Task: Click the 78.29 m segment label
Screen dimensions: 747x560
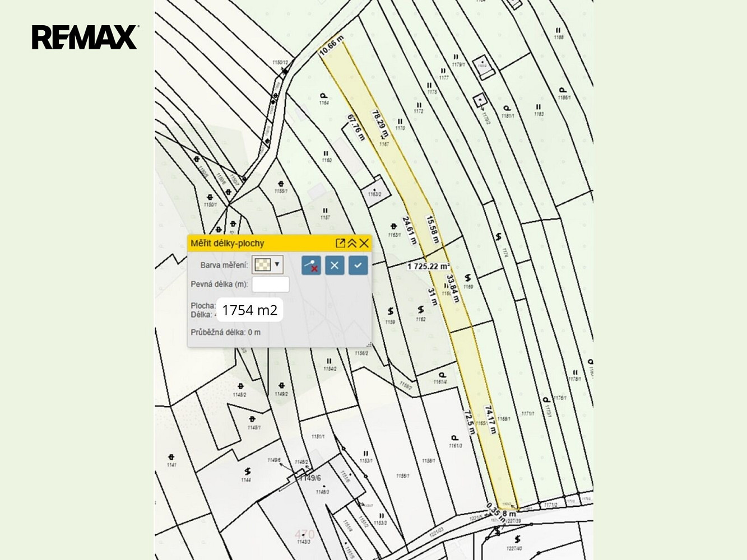Action: (381, 125)
